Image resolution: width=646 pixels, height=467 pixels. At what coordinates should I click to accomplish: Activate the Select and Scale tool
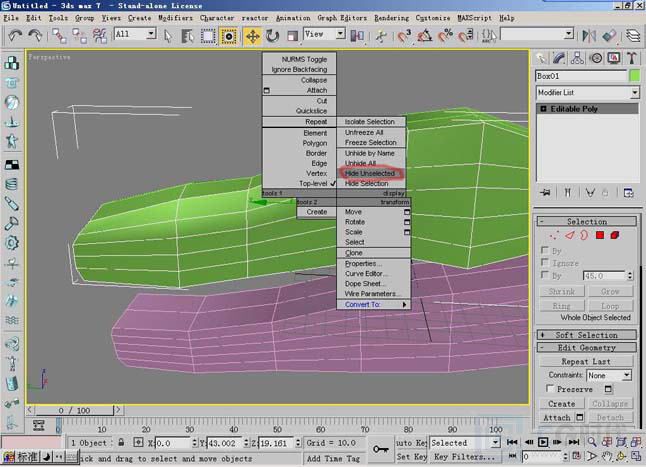click(x=293, y=36)
